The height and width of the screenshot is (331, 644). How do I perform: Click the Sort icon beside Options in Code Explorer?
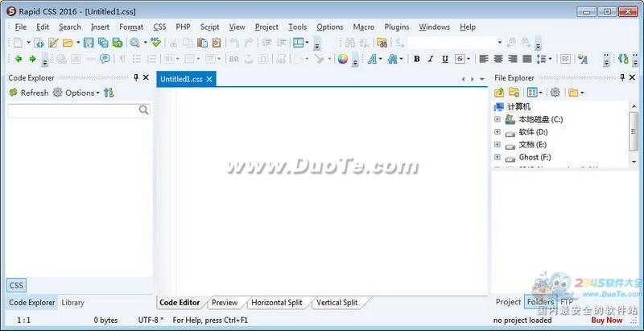coord(109,93)
